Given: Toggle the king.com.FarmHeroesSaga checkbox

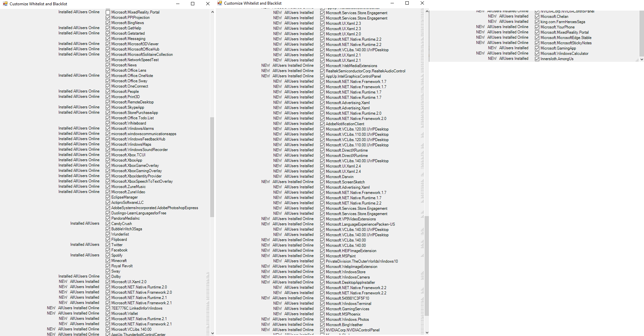Looking at the screenshot, I should coord(537,22).
